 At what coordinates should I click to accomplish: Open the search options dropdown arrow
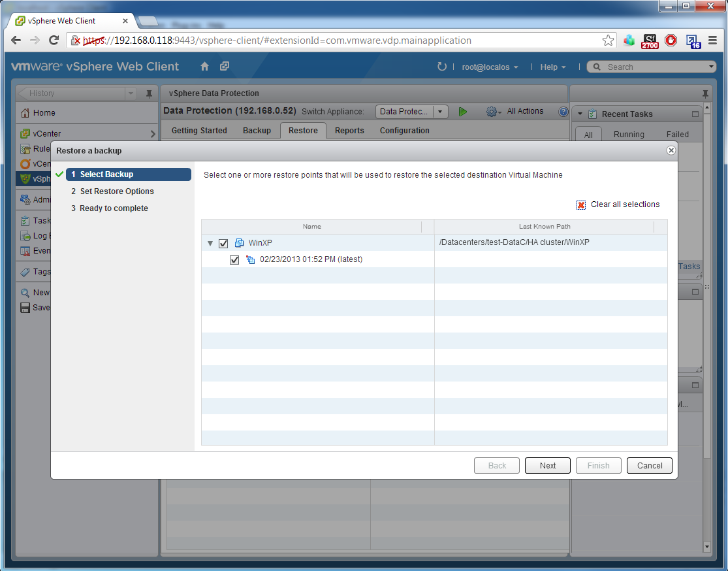[x=711, y=67]
